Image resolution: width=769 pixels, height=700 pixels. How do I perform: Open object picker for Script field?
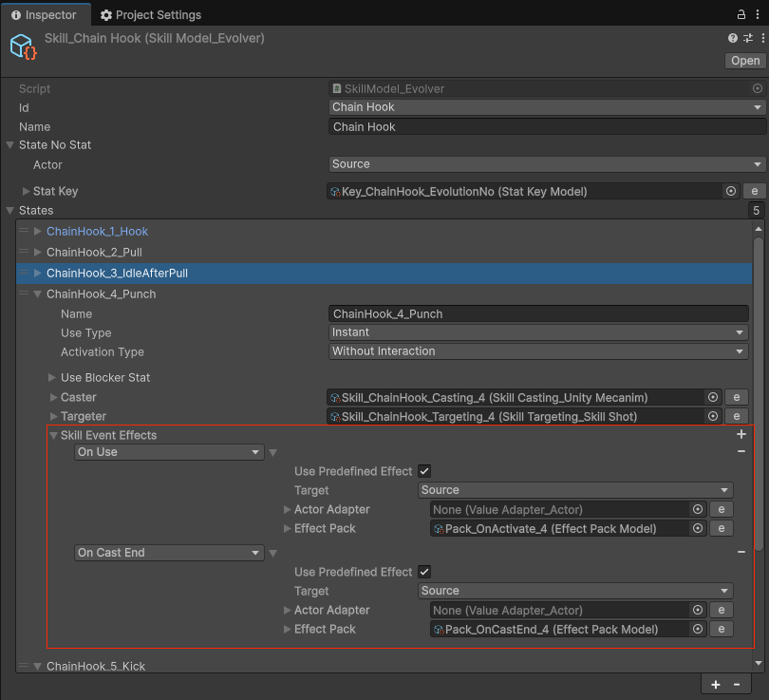click(758, 88)
